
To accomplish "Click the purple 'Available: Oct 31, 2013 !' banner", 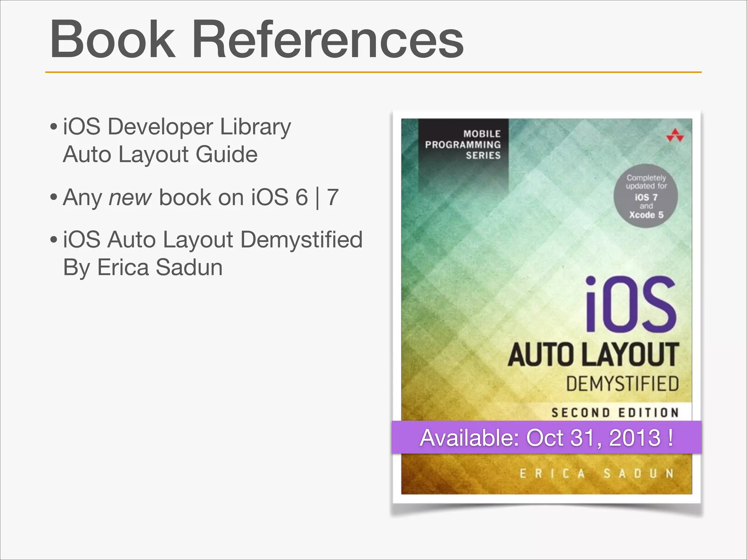I will (x=546, y=437).
